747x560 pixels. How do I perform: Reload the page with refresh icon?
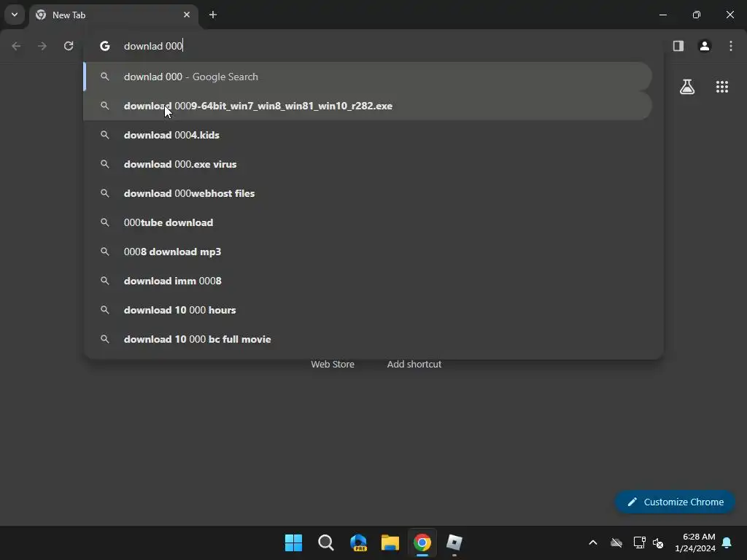69,46
